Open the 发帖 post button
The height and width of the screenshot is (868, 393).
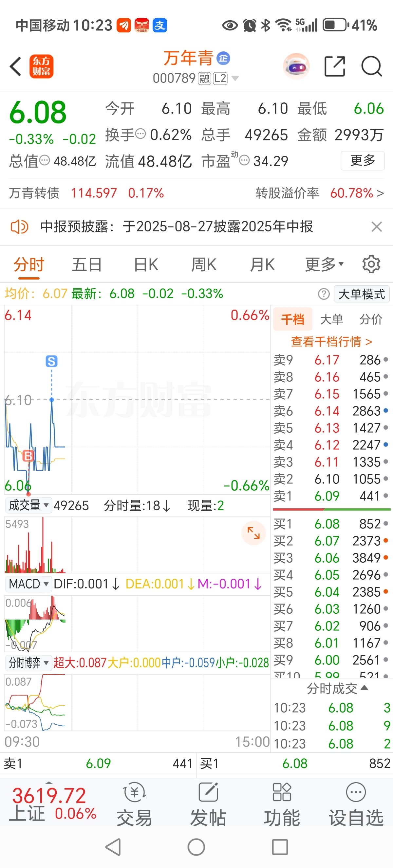pyautogui.click(x=208, y=804)
